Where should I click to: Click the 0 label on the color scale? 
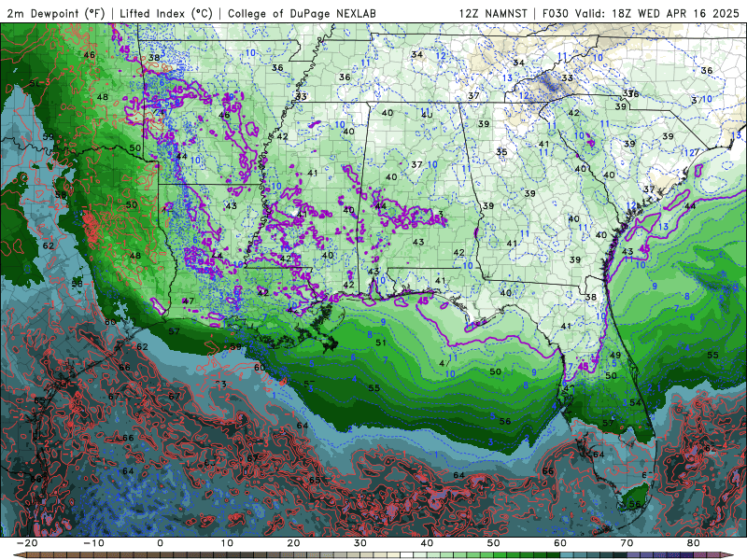pos(160,543)
